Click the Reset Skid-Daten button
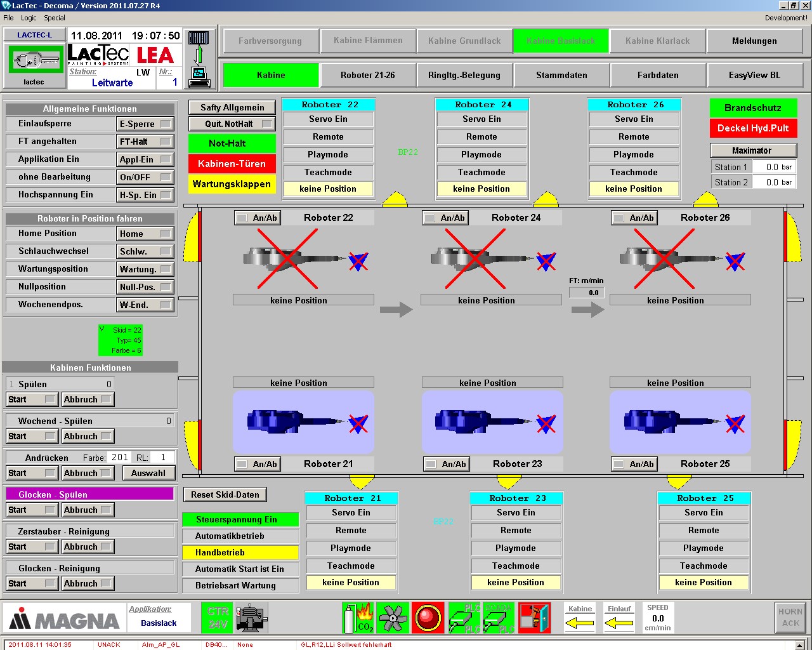Image resolution: width=812 pixels, height=650 pixels. pyautogui.click(x=225, y=494)
